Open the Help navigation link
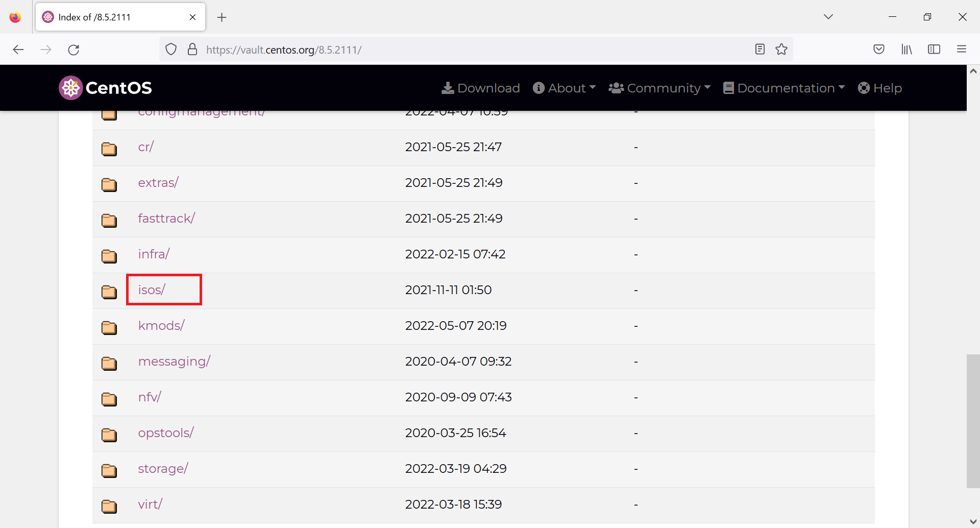The image size is (980, 528). click(x=880, y=88)
